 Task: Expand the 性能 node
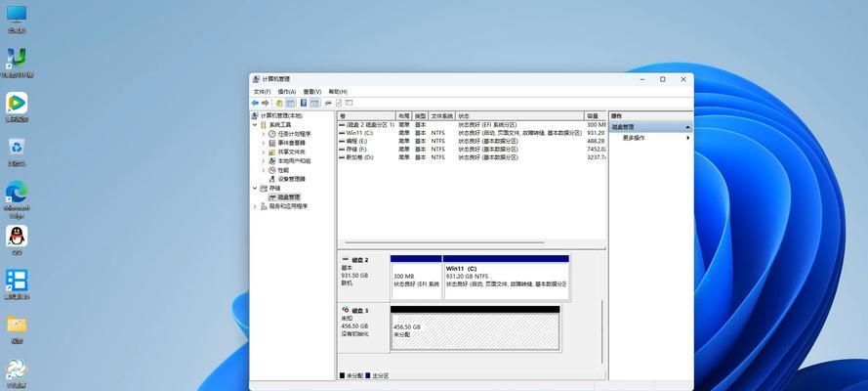coord(264,170)
